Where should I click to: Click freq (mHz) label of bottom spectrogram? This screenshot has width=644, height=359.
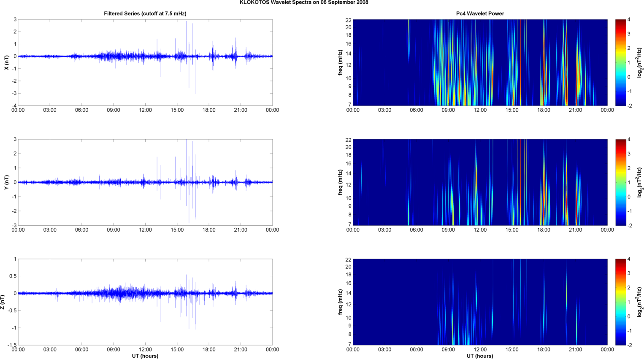pos(340,302)
